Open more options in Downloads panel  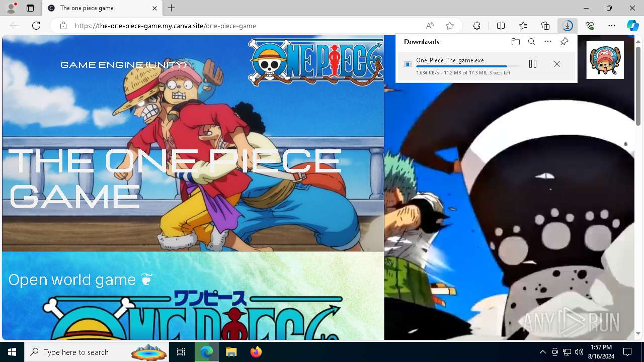[548, 42]
